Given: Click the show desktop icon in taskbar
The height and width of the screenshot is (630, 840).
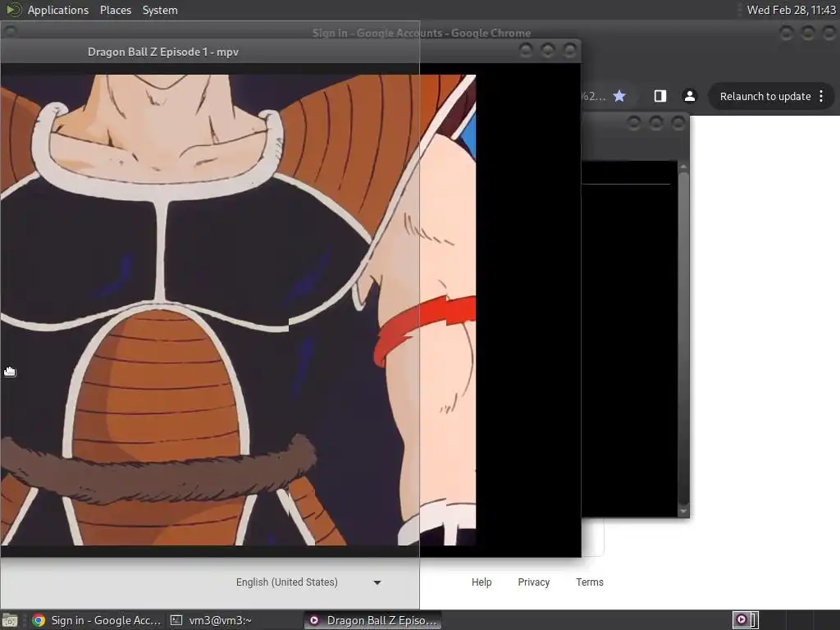Looking at the screenshot, I should pos(10,620).
